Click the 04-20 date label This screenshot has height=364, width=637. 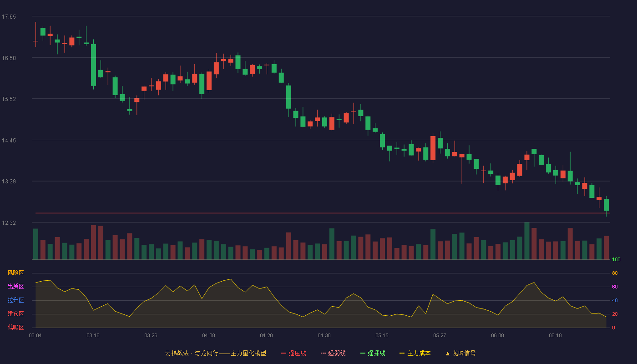[266, 335]
